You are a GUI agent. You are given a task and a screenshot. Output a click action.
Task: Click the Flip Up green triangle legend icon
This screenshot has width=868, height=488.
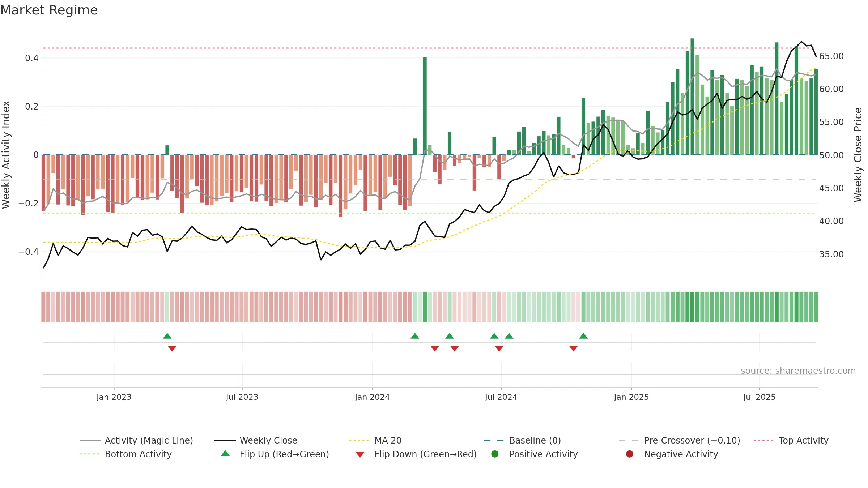[x=225, y=453]
